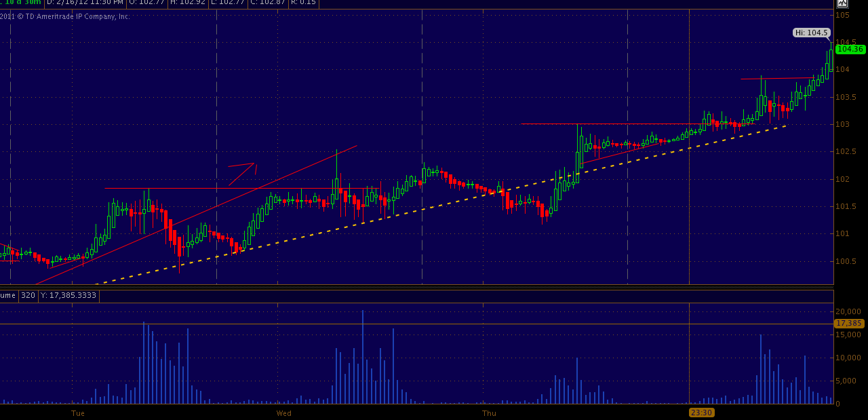Click the close price C: 102.87
Image resolution: width=868 pixels, height=420 pixels.
(x=268, y=3)
